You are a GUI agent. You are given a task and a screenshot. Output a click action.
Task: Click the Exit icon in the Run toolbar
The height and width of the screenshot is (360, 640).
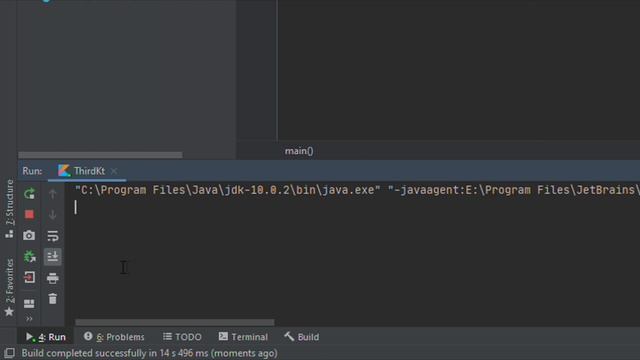coord(29,278)
